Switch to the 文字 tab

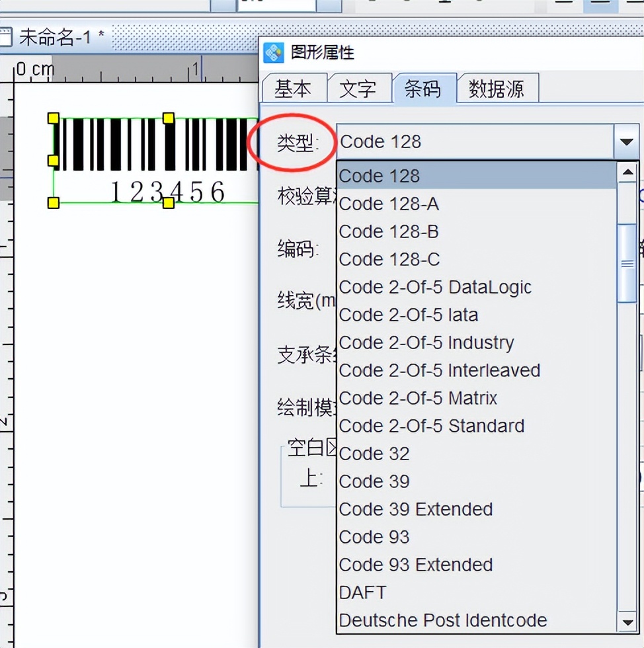[x=359, y=88]
